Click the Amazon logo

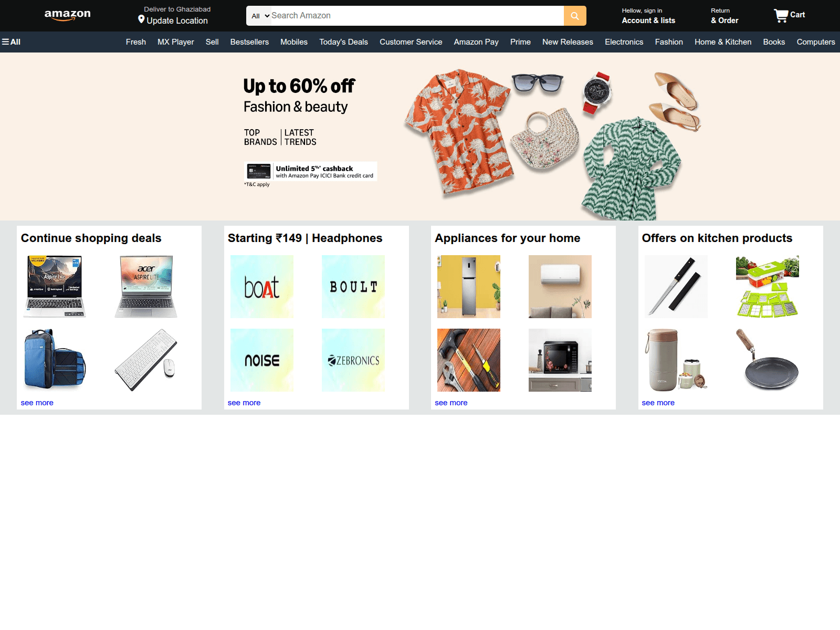tap(67, 15)
